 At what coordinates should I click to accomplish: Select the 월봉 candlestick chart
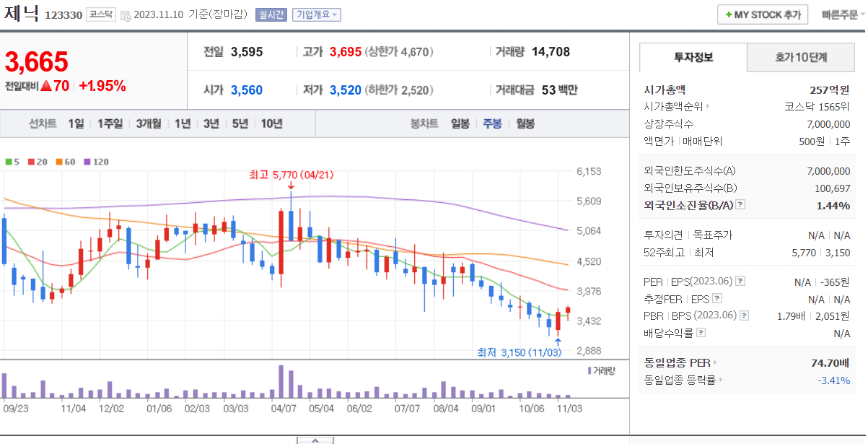pos(525,123)
